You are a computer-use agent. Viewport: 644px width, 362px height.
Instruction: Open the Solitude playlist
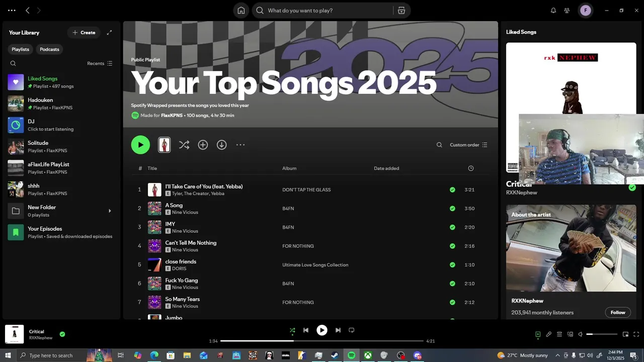click(61, 146)
